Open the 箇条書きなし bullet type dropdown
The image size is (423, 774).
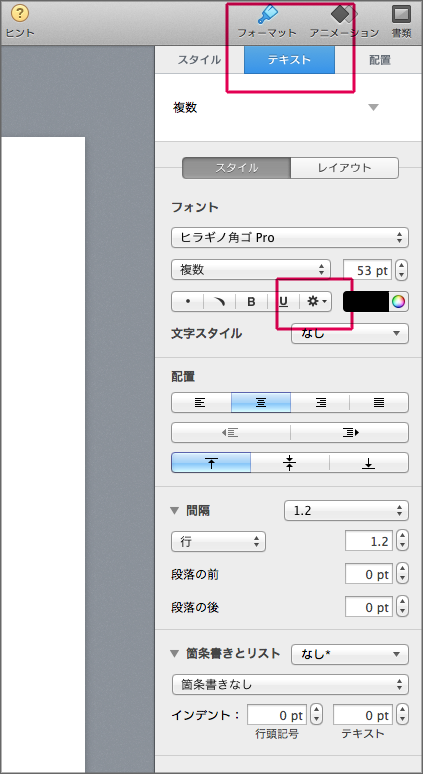point(290,684)
